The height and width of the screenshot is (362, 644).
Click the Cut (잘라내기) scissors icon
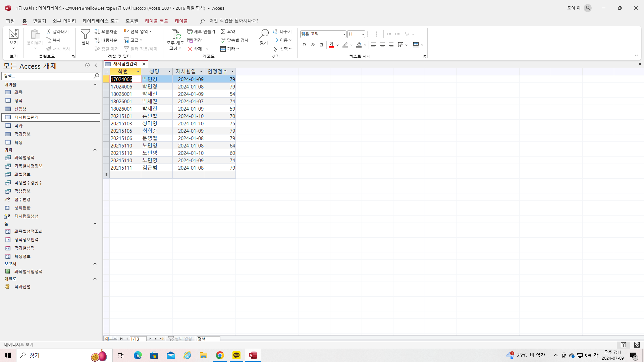pos(49,32)
